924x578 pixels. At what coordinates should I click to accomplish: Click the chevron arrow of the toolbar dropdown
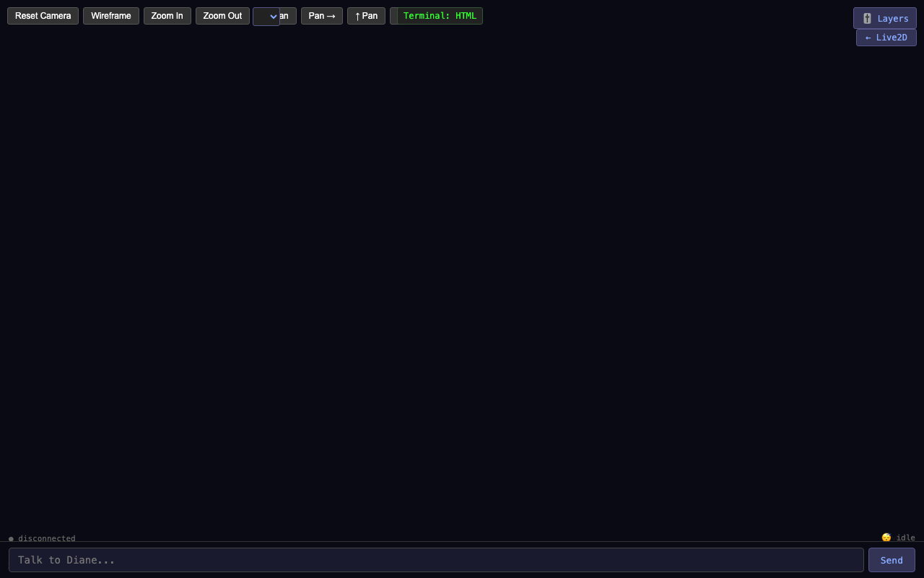tap(274, 17)
